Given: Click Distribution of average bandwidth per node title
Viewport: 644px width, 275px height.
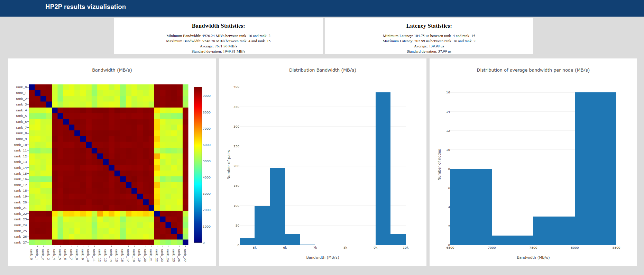Looking at the screenshot, I should point(533,70).
